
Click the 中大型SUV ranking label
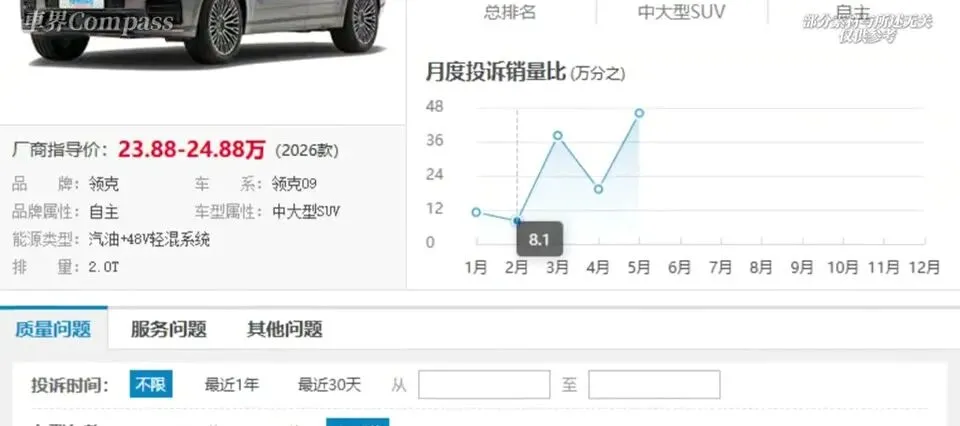(x=681, y=13)
